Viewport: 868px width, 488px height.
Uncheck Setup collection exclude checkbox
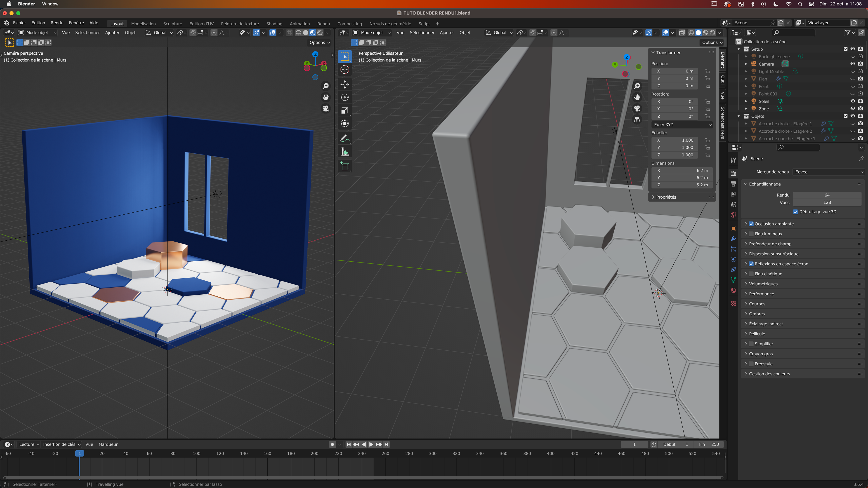tap(845, 49)
